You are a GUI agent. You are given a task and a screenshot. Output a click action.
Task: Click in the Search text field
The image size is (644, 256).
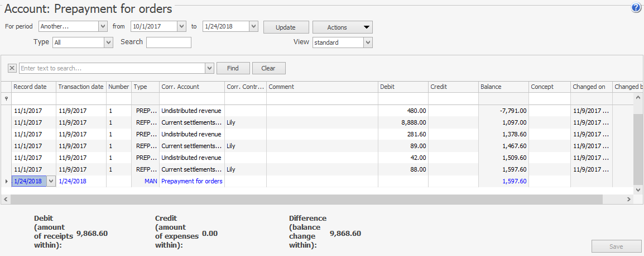coord(169,42)
